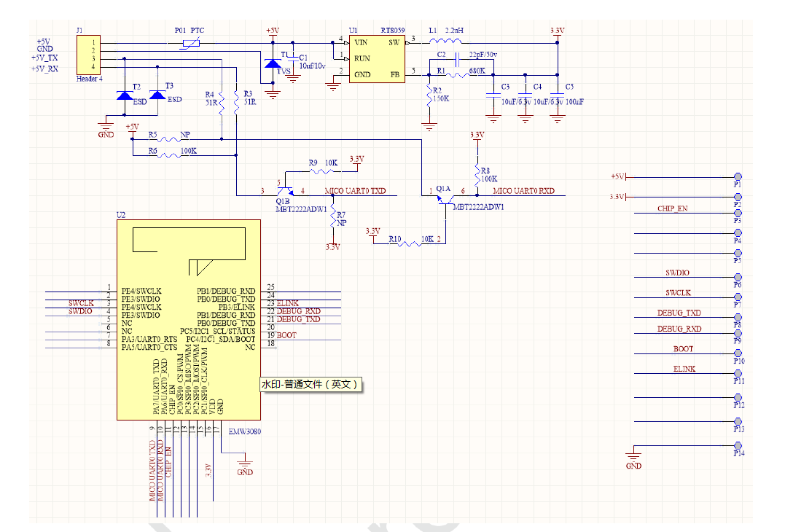The image size is (785, 532).
Task: Click the MICO UART0 RXD net label by Q1A
Action: (x=523, y=191)
